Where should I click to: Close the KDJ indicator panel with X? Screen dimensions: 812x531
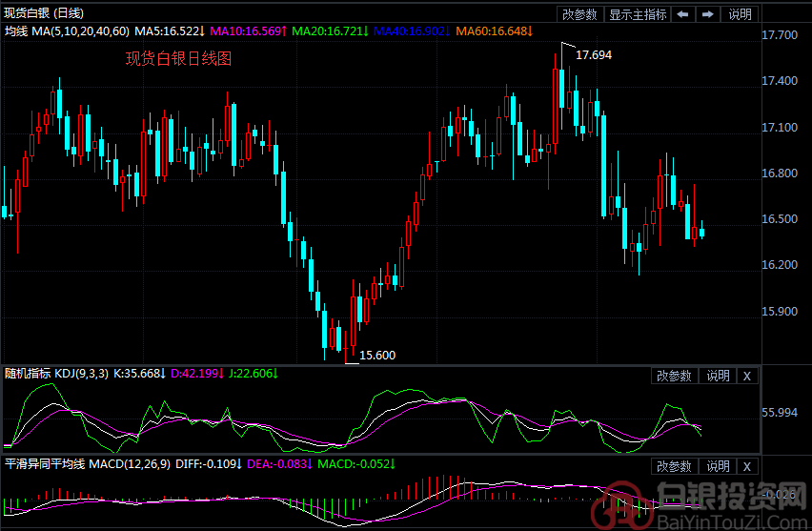tap(747, 376)
